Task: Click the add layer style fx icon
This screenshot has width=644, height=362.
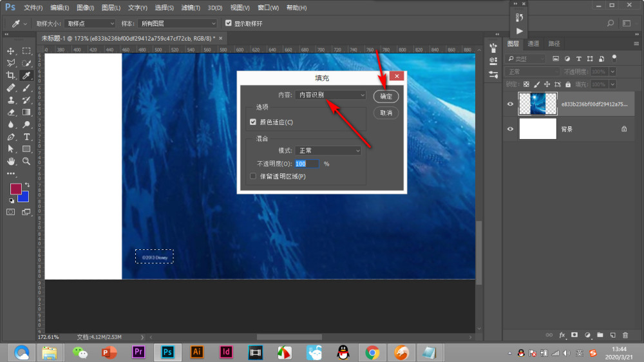Action: tap(562, 336)
